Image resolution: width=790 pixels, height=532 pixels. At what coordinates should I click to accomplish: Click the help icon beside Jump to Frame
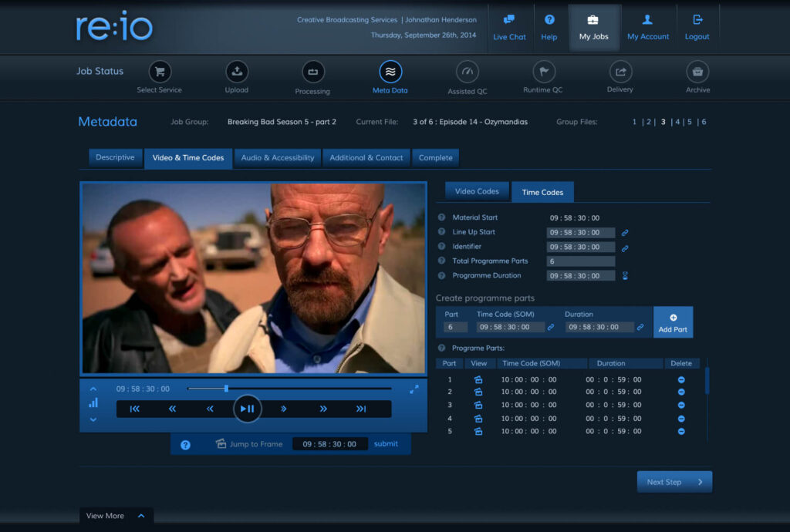[185, 445]
